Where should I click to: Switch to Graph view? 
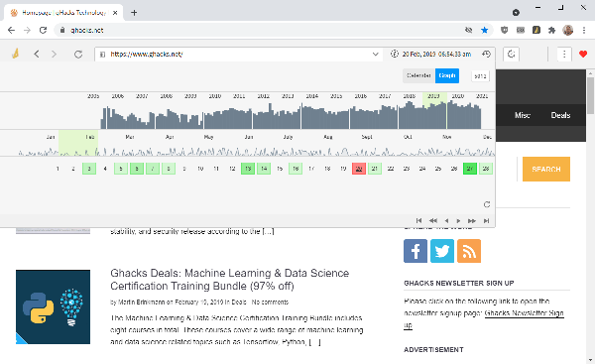(447, 75)
